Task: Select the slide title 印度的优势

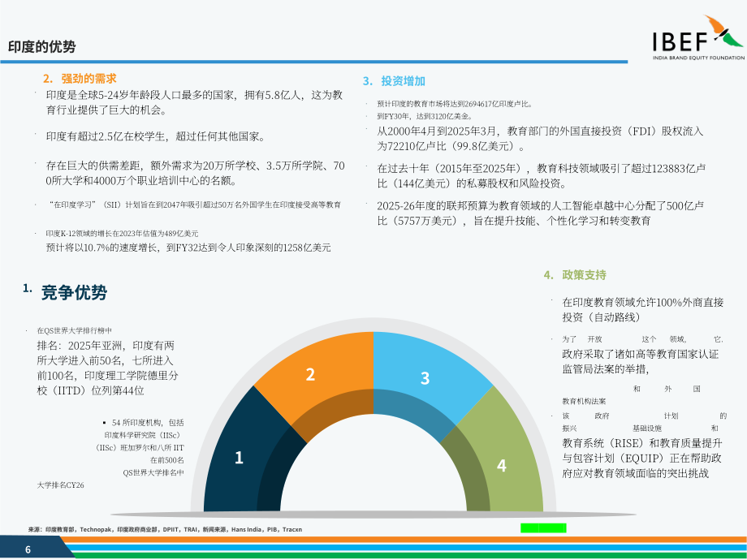Action: pos(42,47)
